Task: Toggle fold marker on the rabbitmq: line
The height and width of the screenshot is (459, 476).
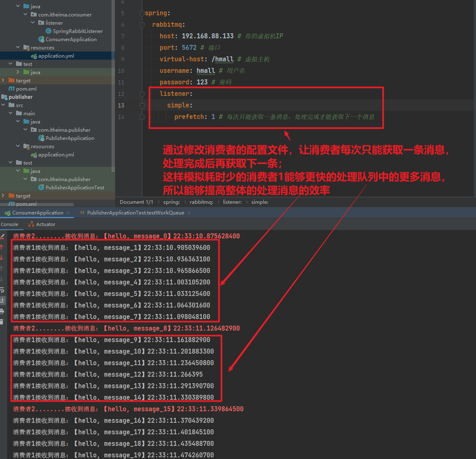Action: pos(142,25)
